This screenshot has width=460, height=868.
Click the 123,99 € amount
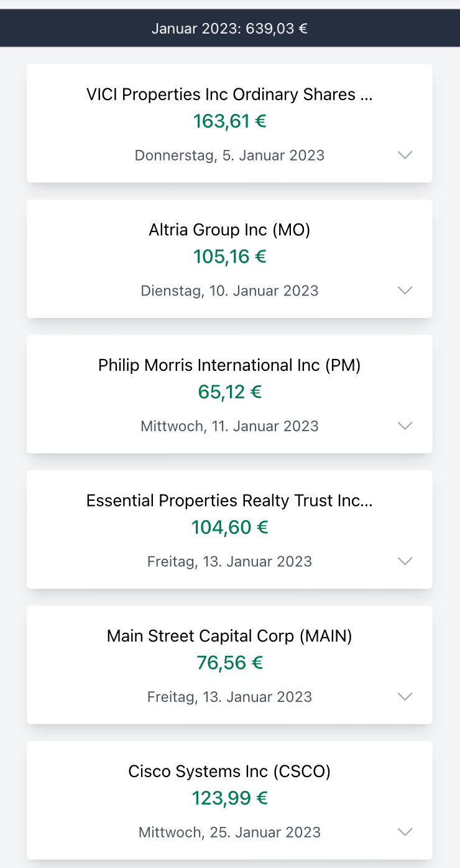coord(229,798)
